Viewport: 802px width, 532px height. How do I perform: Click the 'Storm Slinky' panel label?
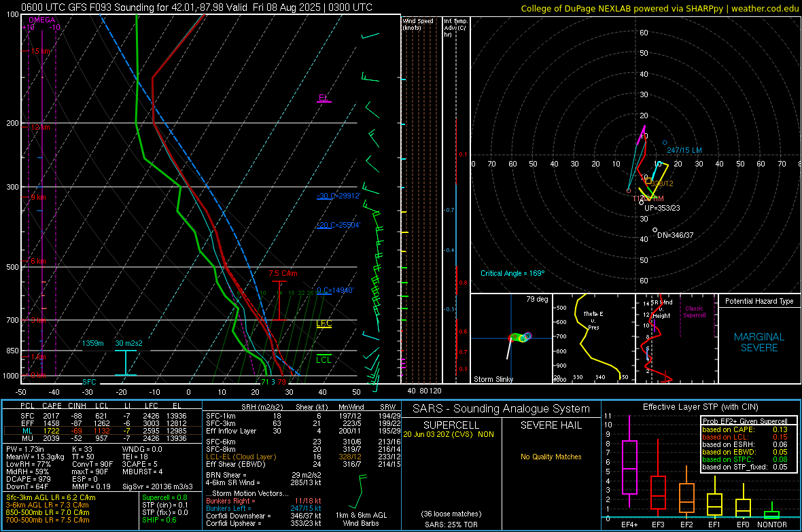pyautogui.click(x=493, y=379)
